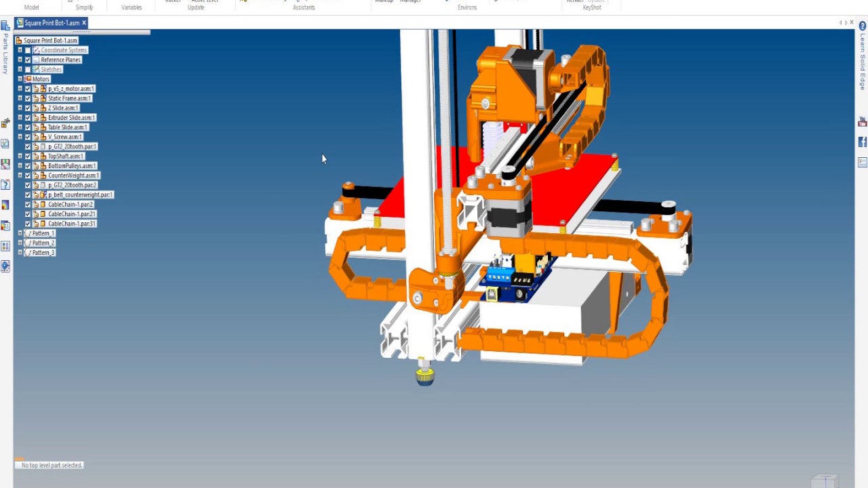
Task: Click the Sketches icon in tree
Action: [x=36, y=69]
